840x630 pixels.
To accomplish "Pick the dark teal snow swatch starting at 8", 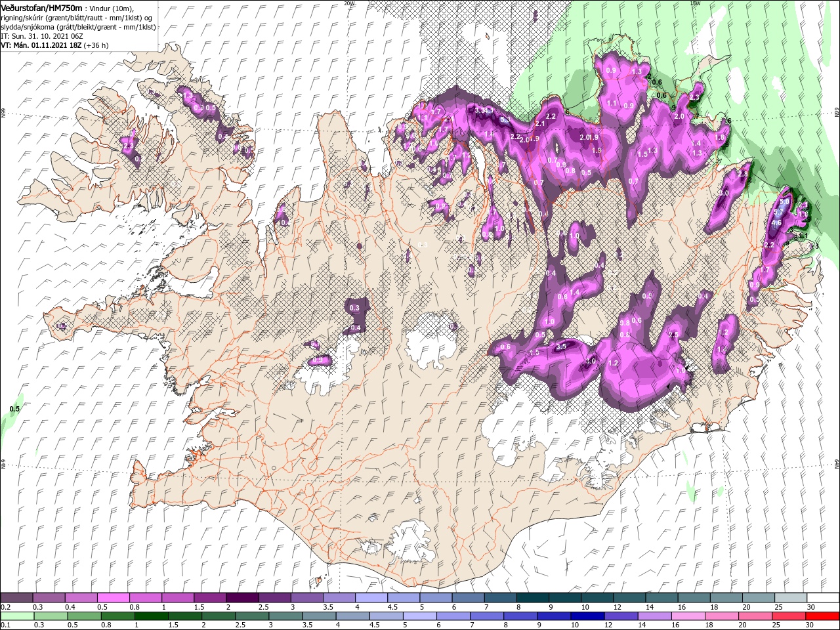I will pyautogui.click(x=534, y=597).
